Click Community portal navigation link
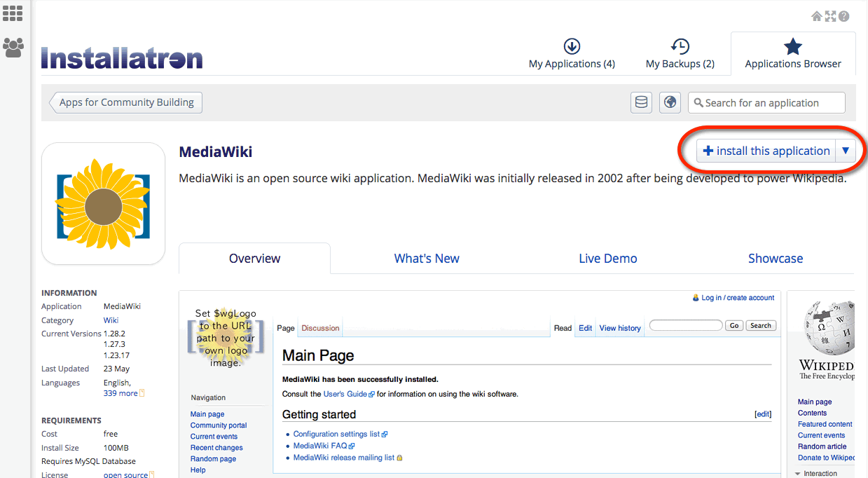 pyautogui.click(x=219, y=425)
